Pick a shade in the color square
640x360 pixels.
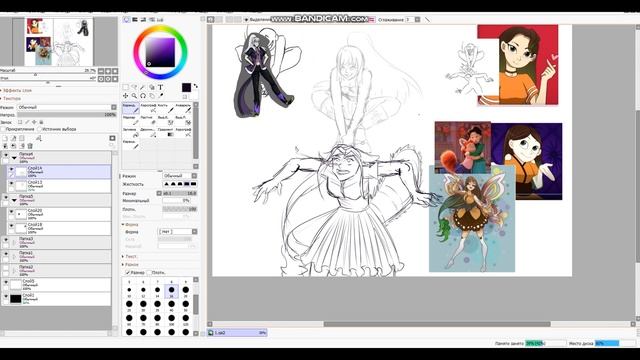160,52
